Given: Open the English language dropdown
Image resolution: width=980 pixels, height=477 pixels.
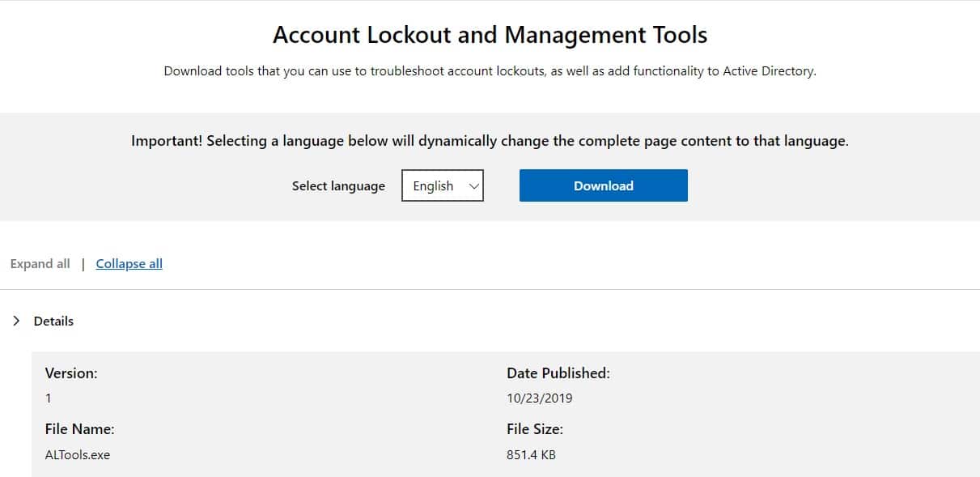Looking at the screenshot, I should [443, 185].
